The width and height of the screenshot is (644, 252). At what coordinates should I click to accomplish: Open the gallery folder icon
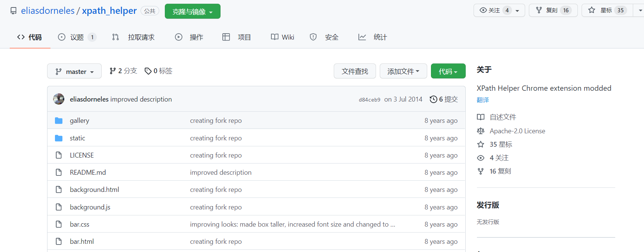(59, 121)
